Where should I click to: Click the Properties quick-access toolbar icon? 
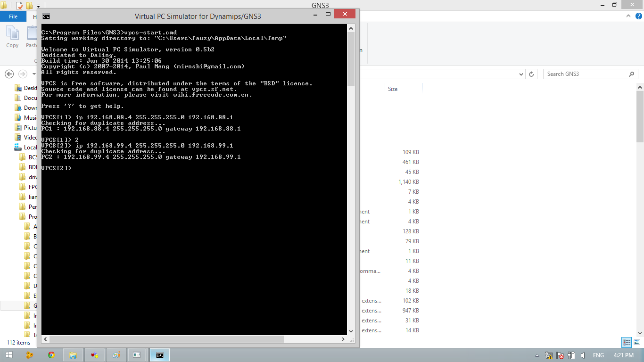point(18,6)
